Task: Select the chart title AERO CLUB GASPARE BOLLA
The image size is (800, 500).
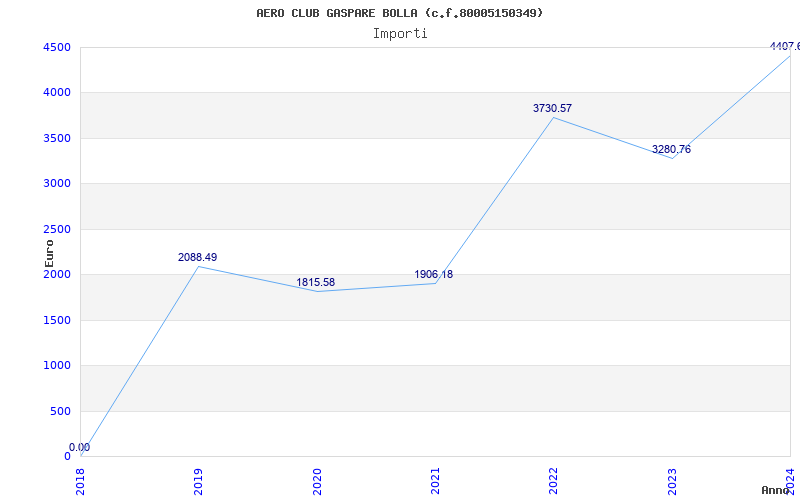Action: (x=400, y=13)
